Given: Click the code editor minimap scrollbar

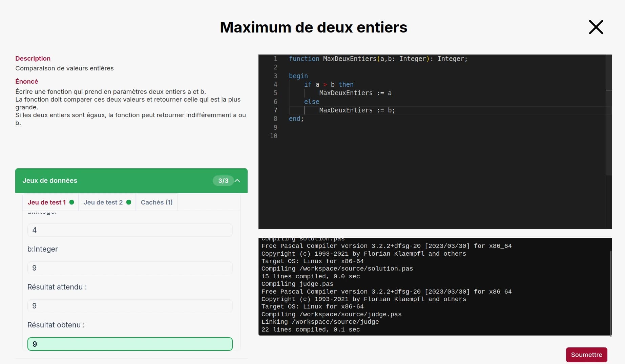Looking at the screenshot, I should coord(608,115).
